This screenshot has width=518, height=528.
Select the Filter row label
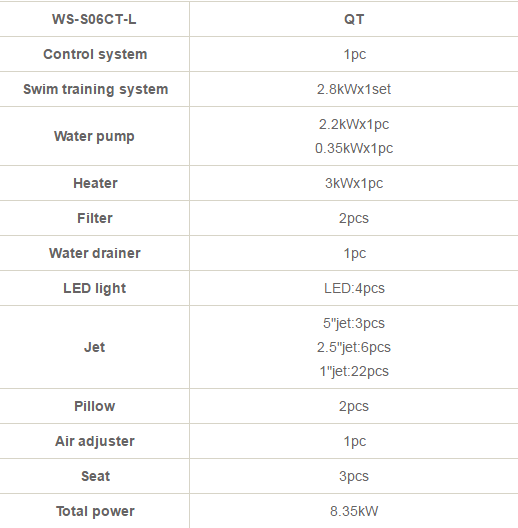coord(95,218)
